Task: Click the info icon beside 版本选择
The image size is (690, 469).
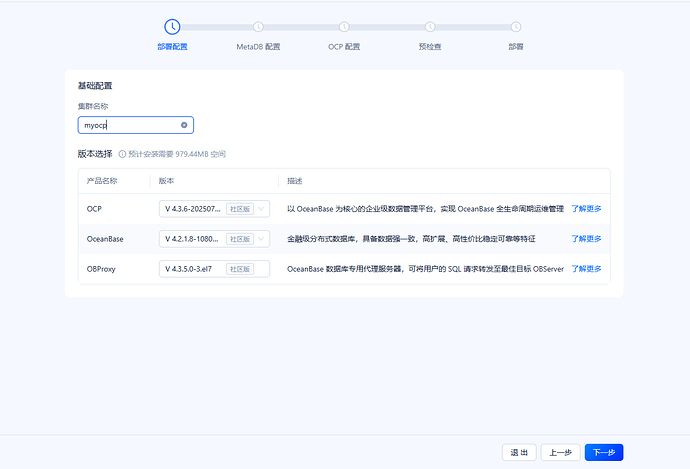Action: tap(122, 154)
